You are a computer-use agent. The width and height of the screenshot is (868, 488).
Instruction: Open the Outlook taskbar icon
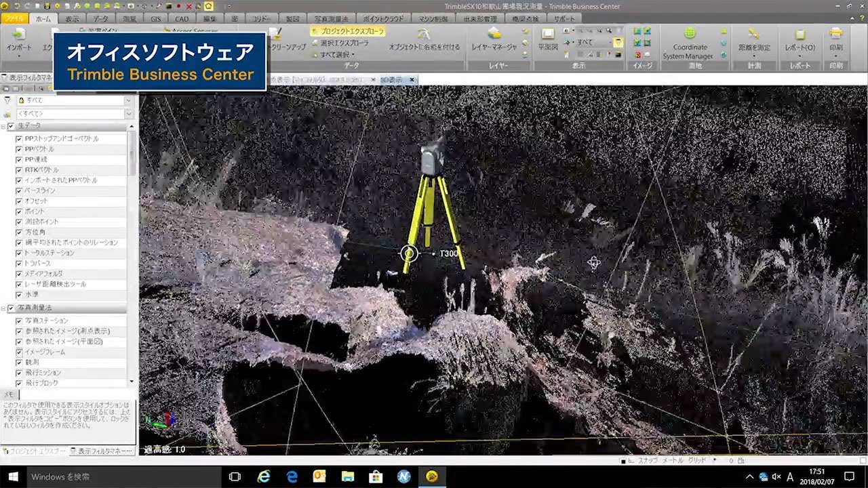pyautogui.click(x=319, y=476)
